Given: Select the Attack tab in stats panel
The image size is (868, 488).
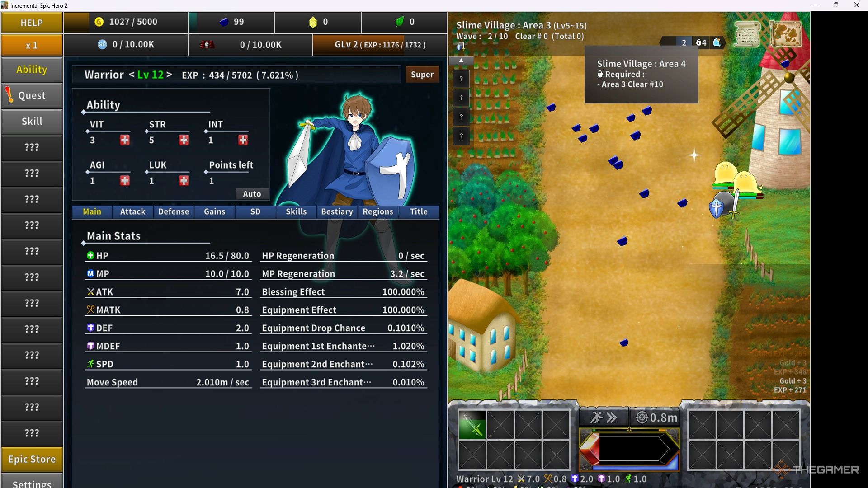Looking at the screenshot, I should (x=132, y=211).
